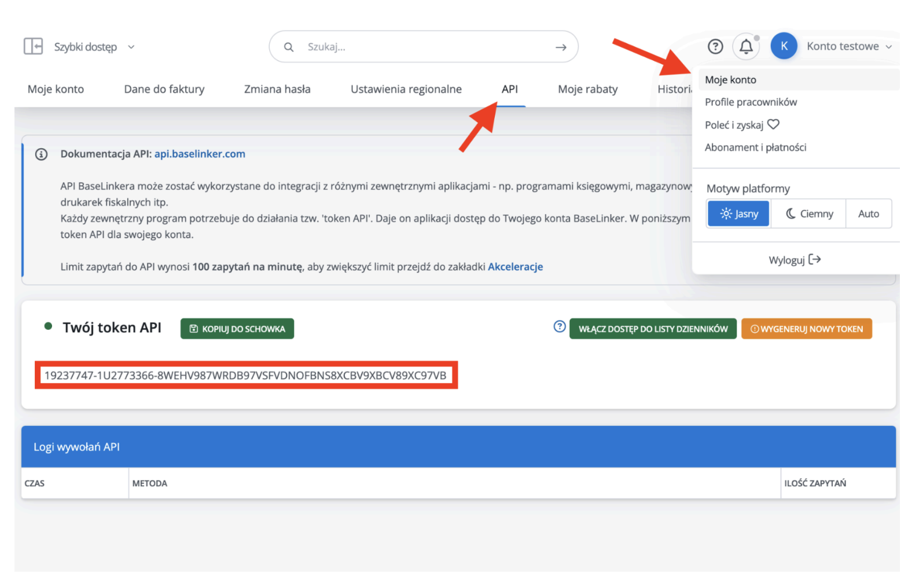919x588 pixels.
Task: Switch to Ciemny dark theme
Action: point(808,214)
